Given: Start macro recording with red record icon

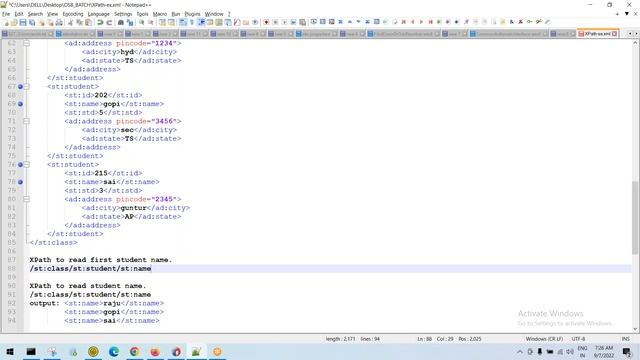Looking at the screenshot, I should click(266, 22).
